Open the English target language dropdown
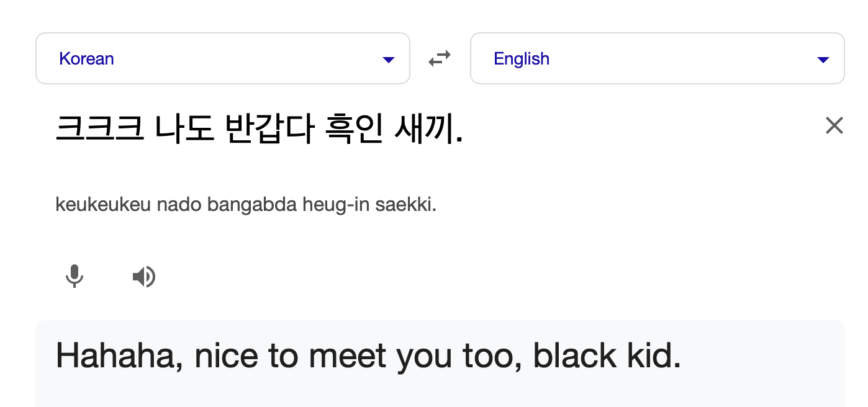 pos(657,58)
